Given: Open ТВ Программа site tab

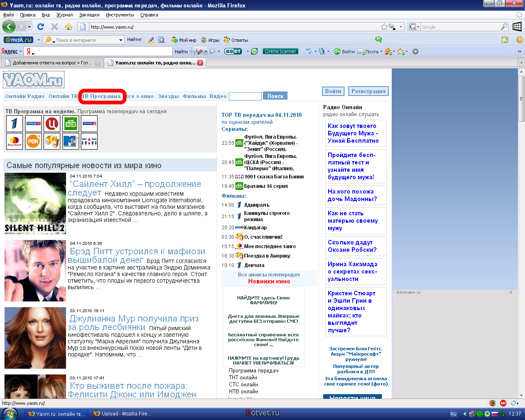Looking at the screenshot, I should 101,96.
